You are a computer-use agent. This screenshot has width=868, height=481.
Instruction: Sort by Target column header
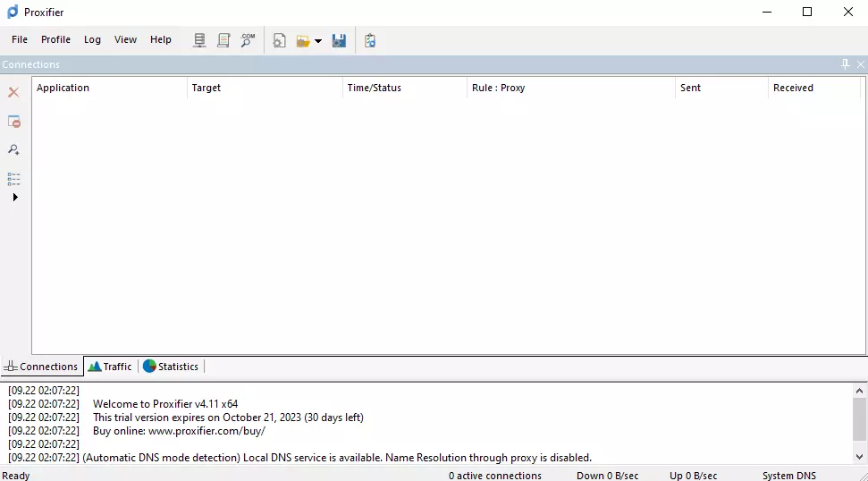click(x=265, y=88)
